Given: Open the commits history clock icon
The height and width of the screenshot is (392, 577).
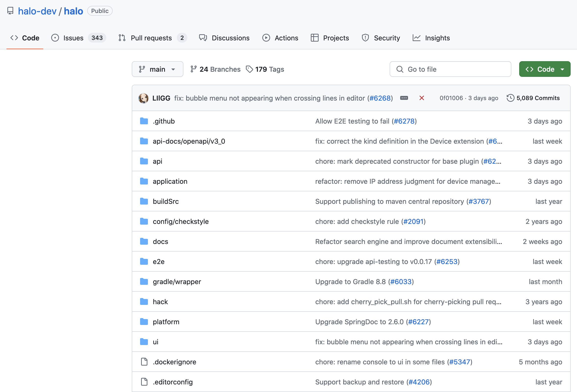Looking at the screenshot, I should click(x=510, y=98).
